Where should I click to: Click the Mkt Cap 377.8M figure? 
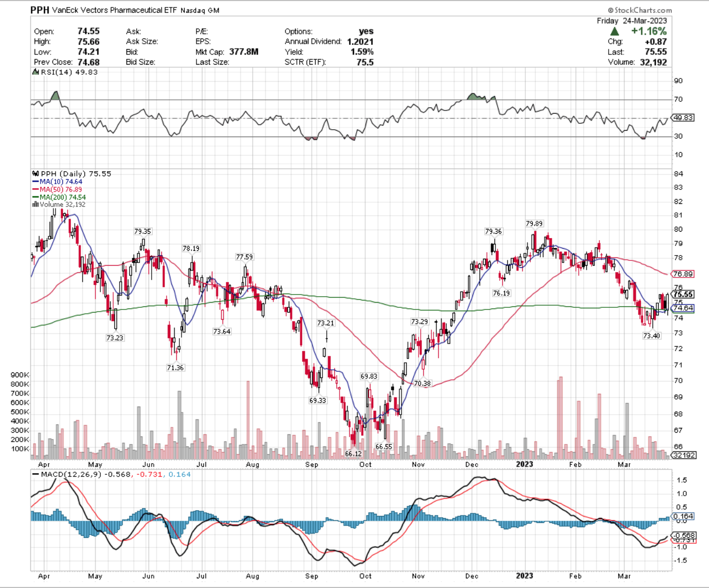[x=244, y=52]
